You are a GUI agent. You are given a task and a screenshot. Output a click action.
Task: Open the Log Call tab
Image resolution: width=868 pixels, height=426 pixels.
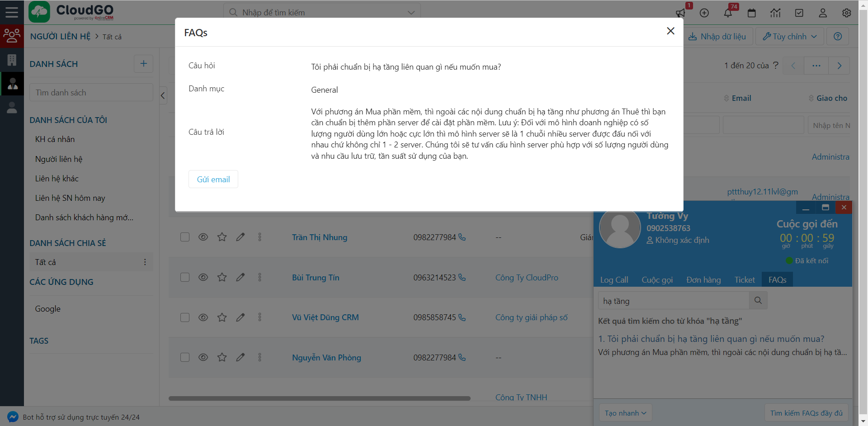pyautogui.click(x=614, y=280)
